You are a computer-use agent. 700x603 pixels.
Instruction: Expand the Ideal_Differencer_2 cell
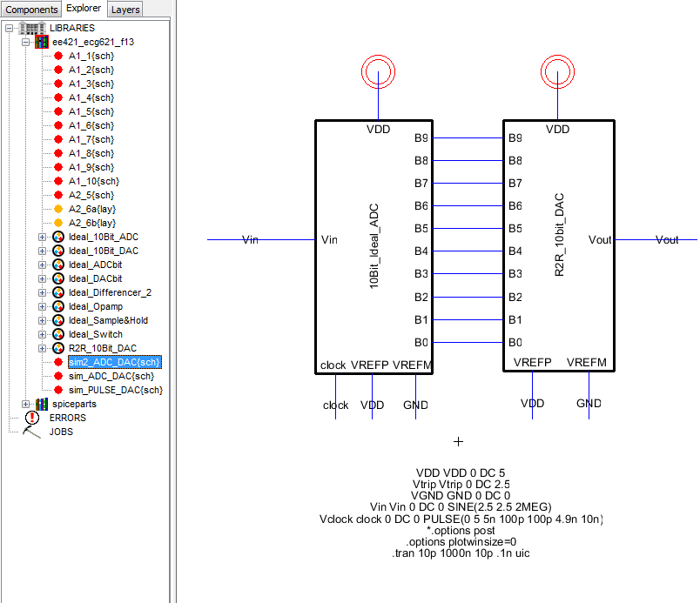click(42, 292)
